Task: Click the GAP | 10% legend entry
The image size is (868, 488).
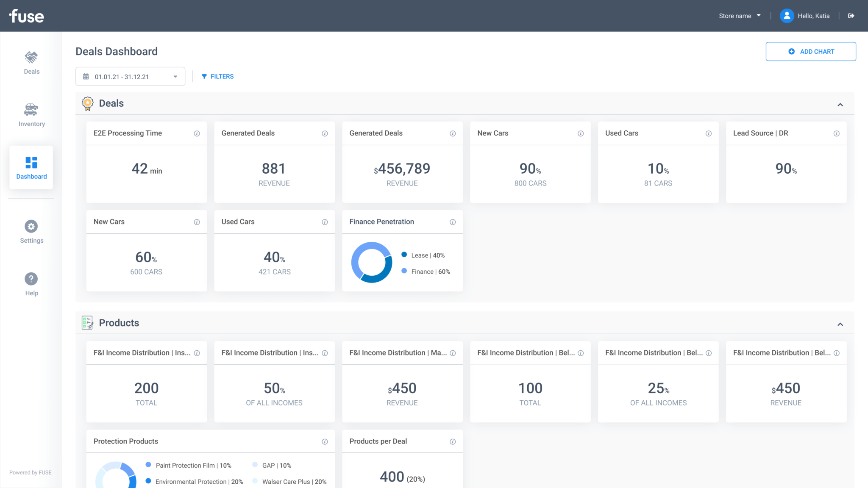Action: click(272, 465)
